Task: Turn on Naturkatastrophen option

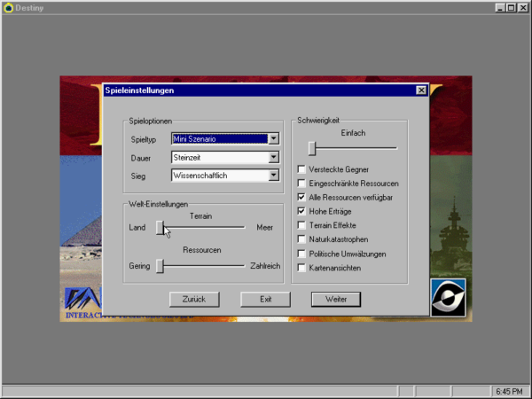Action: click(301, 239)
